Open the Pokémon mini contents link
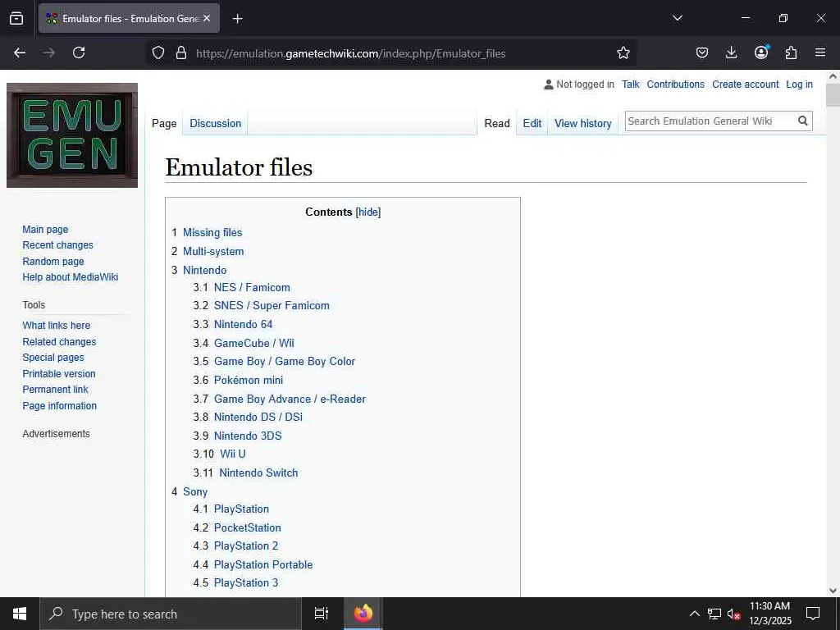The width and height of the screenshot is (840, 630). click(x=249, y=380)
